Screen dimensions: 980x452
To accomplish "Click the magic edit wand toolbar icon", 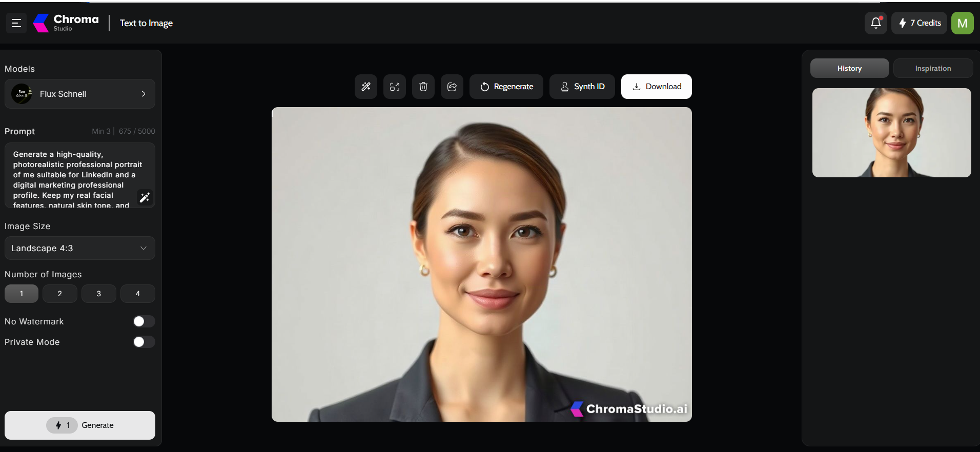I will 366,87.
